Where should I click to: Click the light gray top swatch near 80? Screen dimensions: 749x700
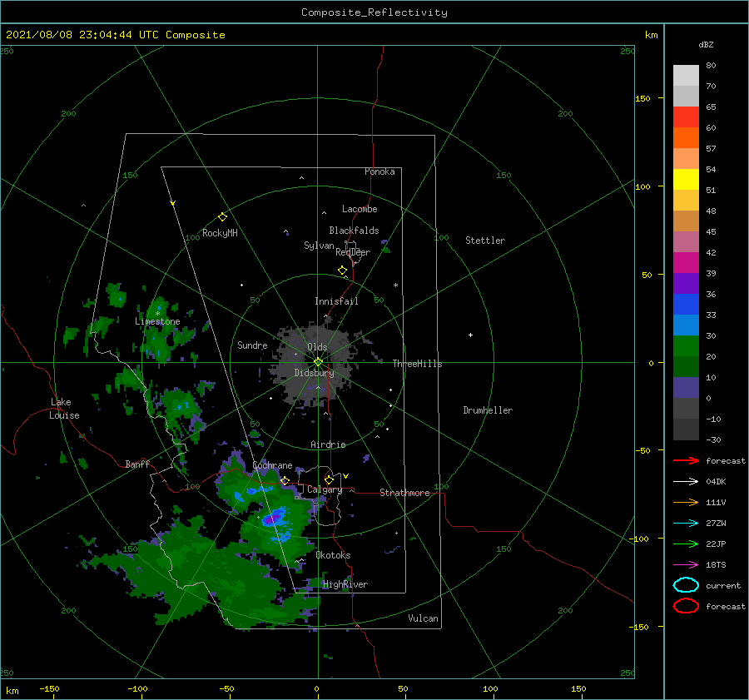click(x=686, y=76)
